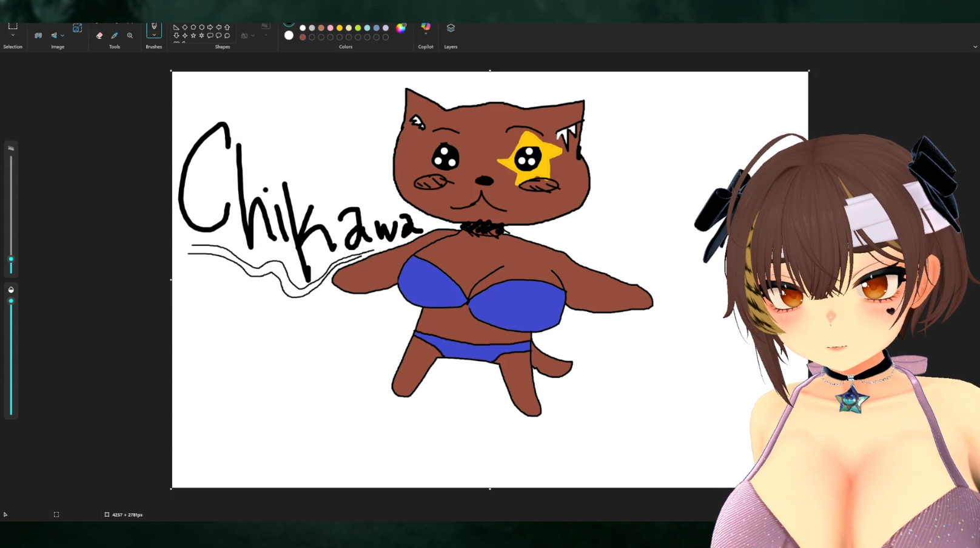Open the Layers panel
Viewport: 980px width, 548px height.
[451, 28]
